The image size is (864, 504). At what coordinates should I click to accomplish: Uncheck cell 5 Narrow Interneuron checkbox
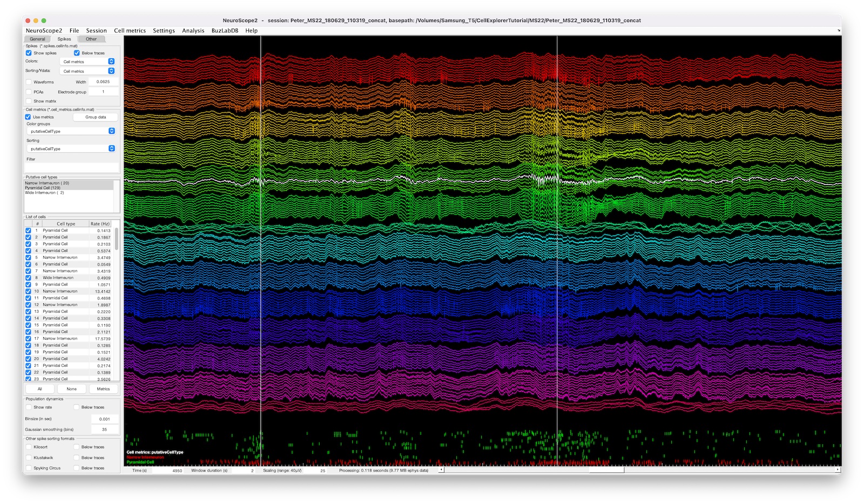(x=28, y=257)
